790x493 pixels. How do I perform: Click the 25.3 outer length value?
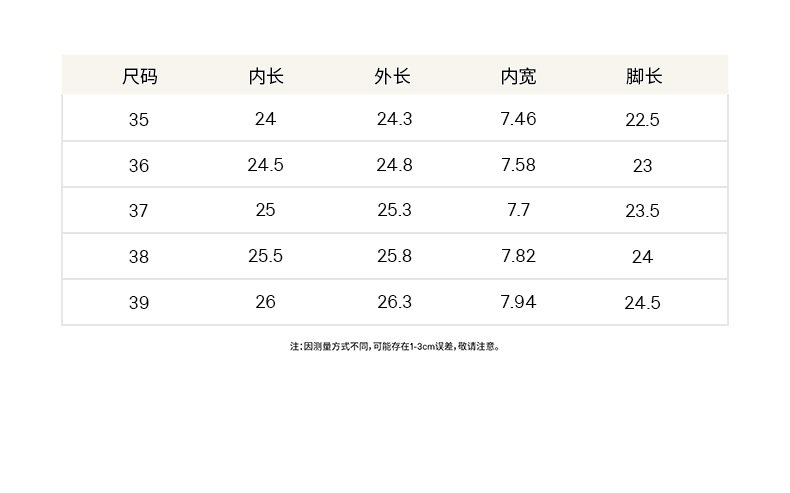394,211
